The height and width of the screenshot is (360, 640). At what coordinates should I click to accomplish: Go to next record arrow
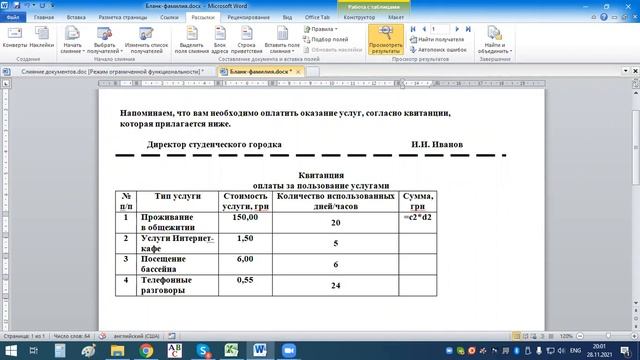[x=457, y=29]
